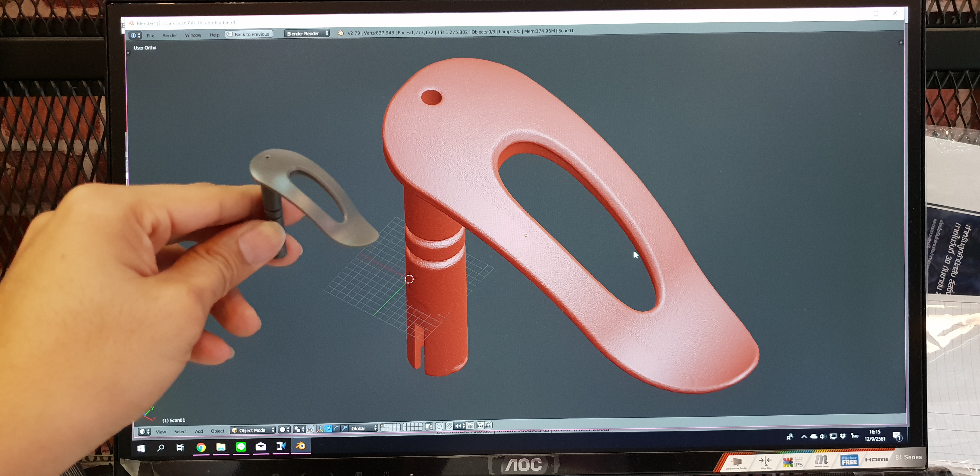
Task: Open the viewport Add menu
Action: [x=199, y=431]
